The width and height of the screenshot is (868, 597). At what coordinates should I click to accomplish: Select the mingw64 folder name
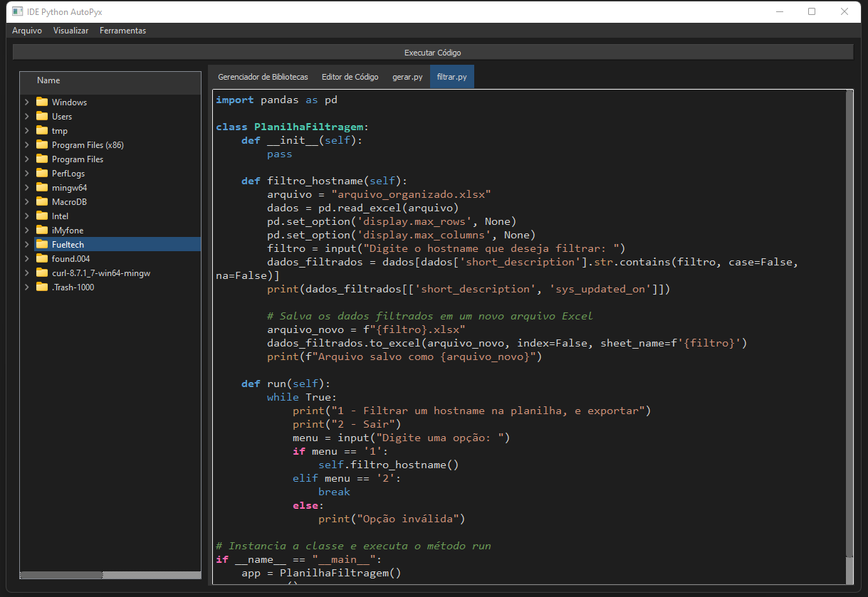tap(69, 187)
